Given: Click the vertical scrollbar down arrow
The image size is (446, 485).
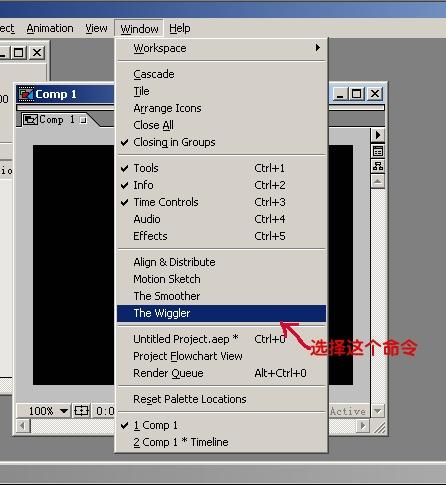Looking at the screenshot, I should [x=378, y=411].
